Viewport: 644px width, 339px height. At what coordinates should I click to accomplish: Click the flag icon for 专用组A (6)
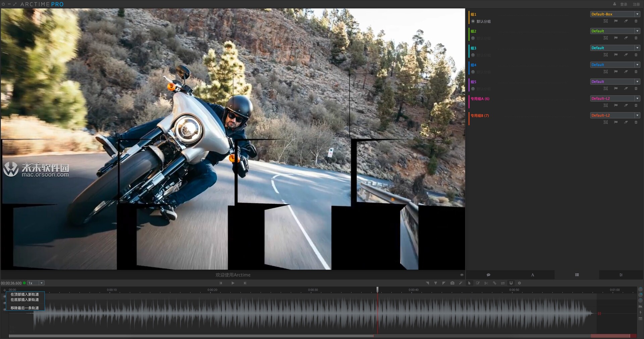pos(616,105)
